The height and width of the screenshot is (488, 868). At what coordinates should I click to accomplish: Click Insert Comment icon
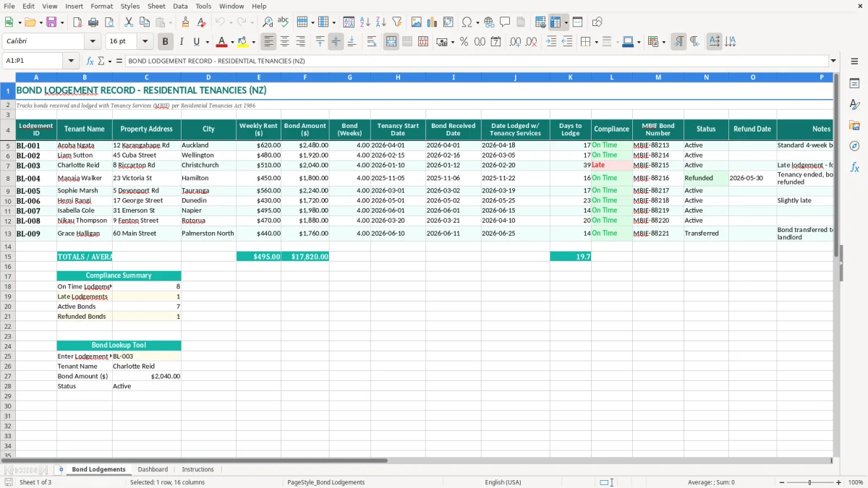point(505,22)
